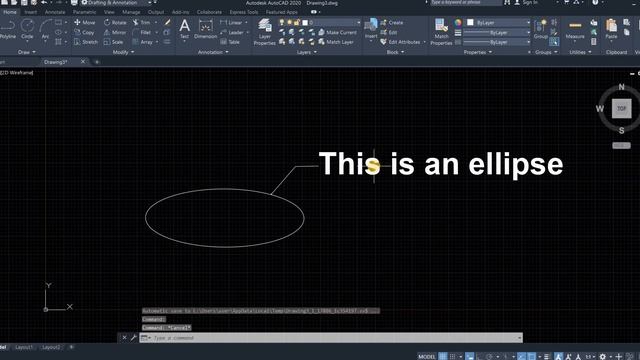The width and height of the screenshot is (640, 360).
Task: Expand the Draw panel
Action: pyautogui.click(x=27, y=52)
